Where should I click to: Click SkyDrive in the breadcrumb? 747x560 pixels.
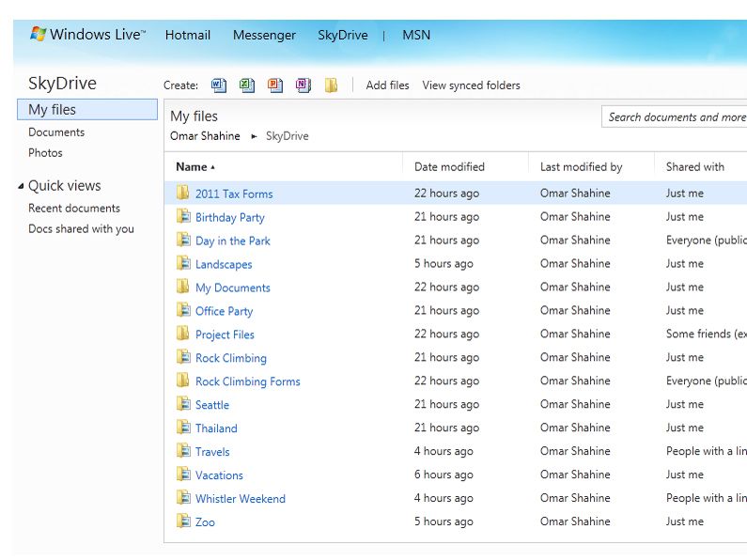coord(288,136)
